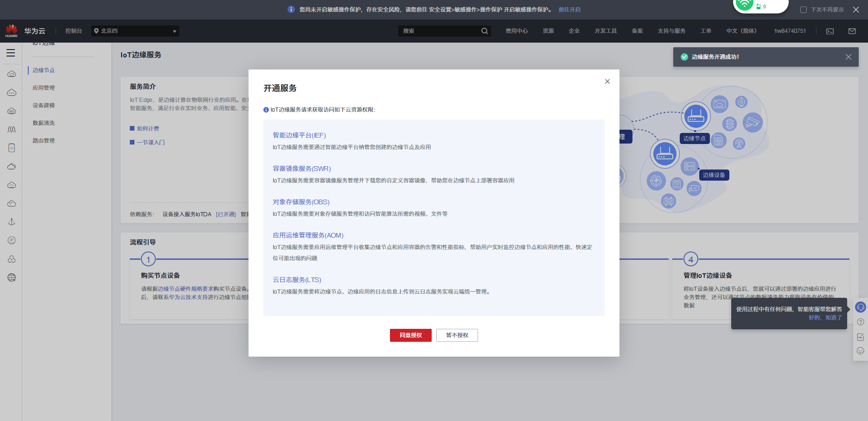
Task: Click the smart customer service headset icon
Action: pyautogui.click(x=861, y=307)
